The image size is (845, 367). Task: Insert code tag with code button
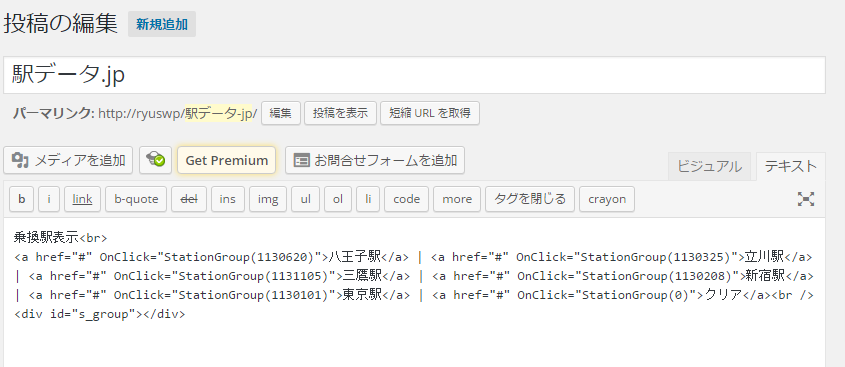pos(406,199)
